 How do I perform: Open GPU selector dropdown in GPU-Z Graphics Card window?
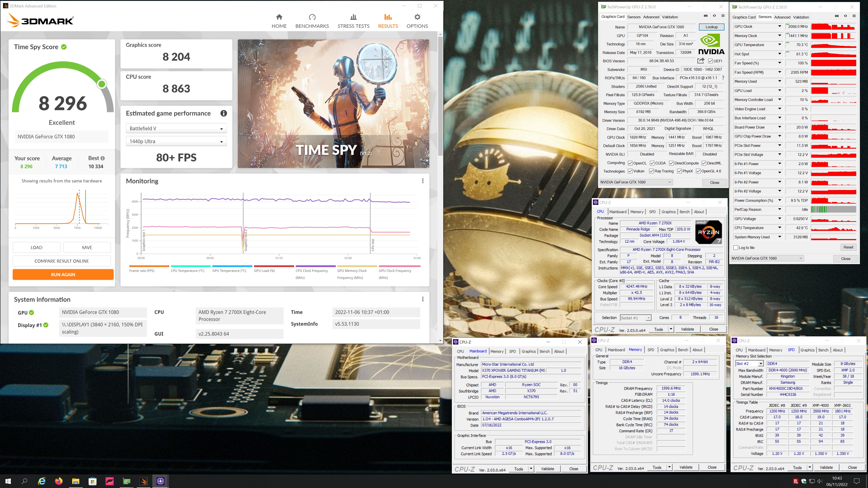(636, 182)
